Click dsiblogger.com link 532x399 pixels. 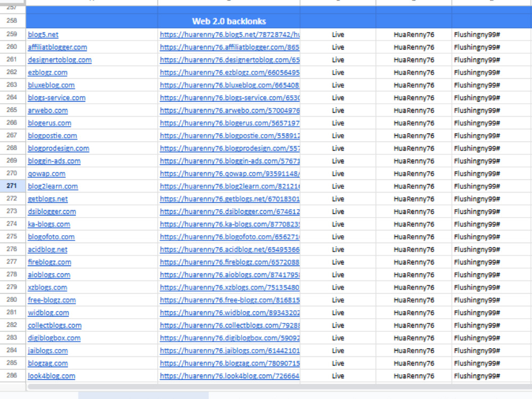coord(52,211)
